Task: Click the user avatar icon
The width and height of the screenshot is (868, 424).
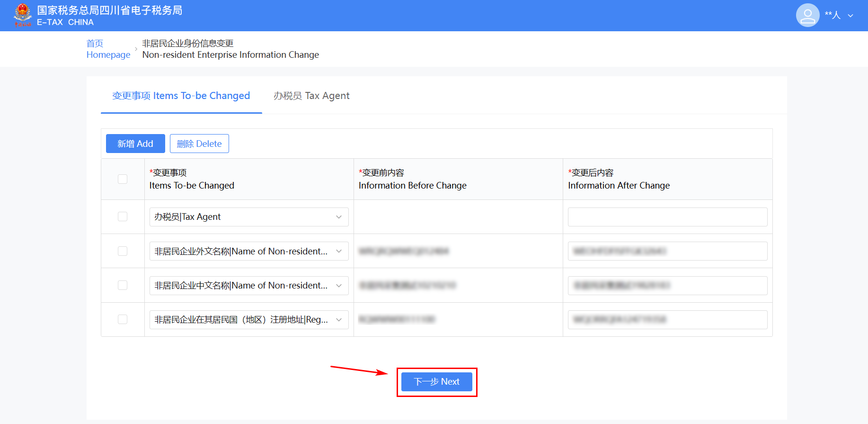Action: click(807, 16)
